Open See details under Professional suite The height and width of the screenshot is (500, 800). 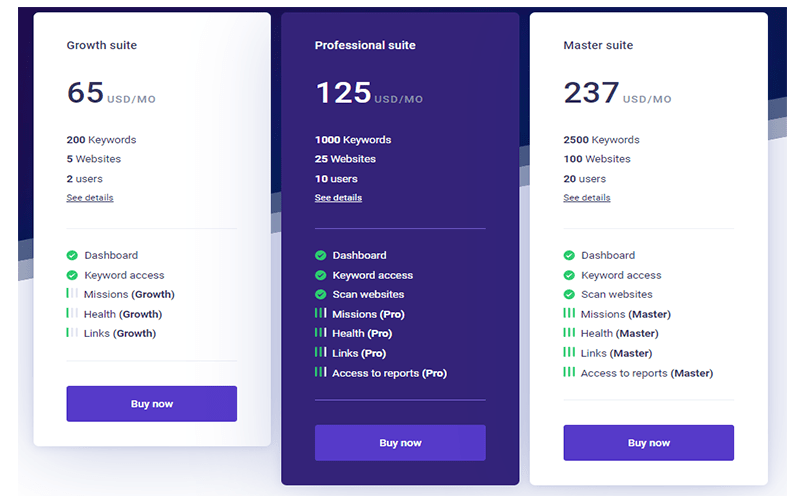click(x=338, y=197)
